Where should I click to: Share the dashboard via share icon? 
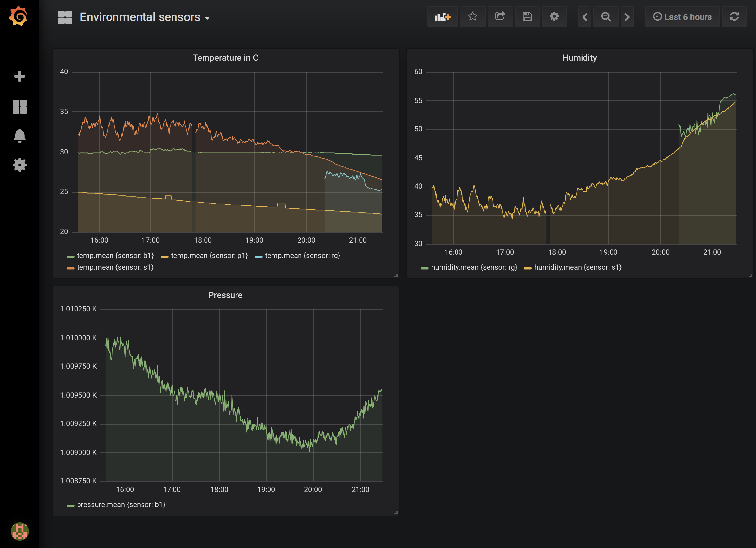coord(500,17)
